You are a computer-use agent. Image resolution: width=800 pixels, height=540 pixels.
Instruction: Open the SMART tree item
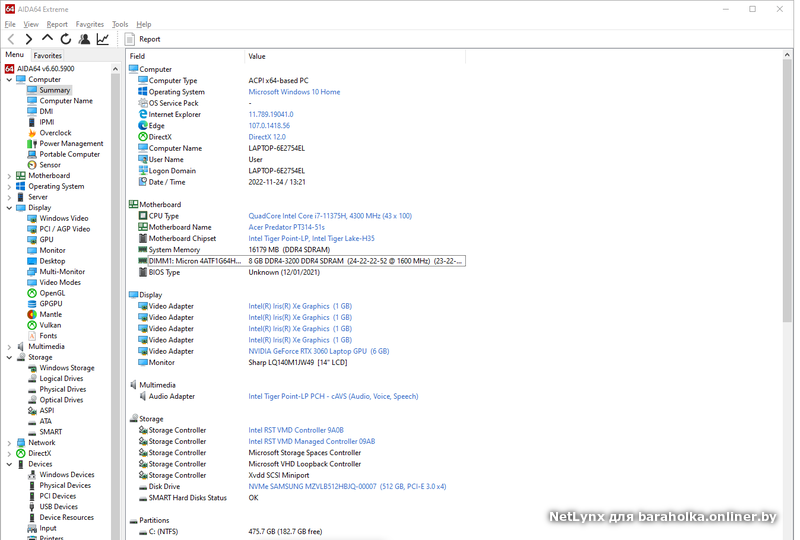(x=51, y=432)
